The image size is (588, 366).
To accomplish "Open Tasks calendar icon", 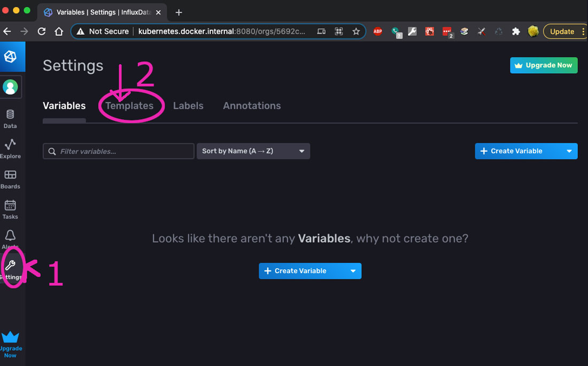I will [x=10, y=209].
